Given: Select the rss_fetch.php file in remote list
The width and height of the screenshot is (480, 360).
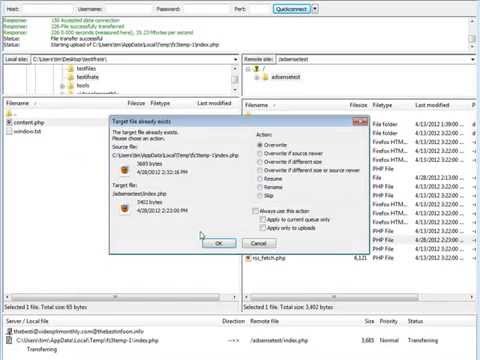Looking at the screenshot, I should click(269, 258).
